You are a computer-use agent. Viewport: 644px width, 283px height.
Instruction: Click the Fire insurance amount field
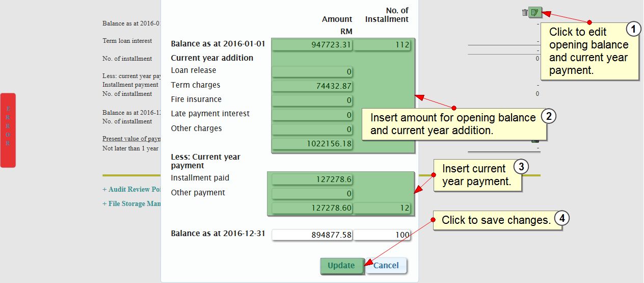click(312, 100)
